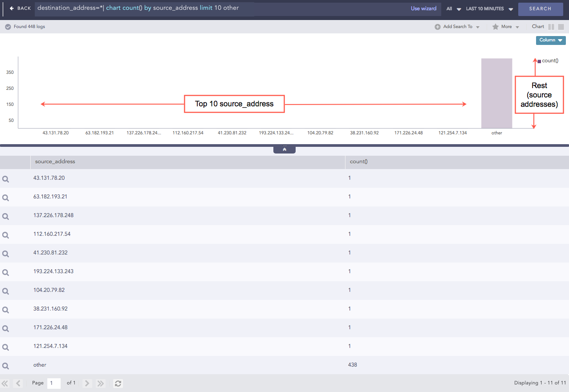Toggle the split chart layout view icon
This screenshot has width=569, height=392.
(x=551, y=27)
